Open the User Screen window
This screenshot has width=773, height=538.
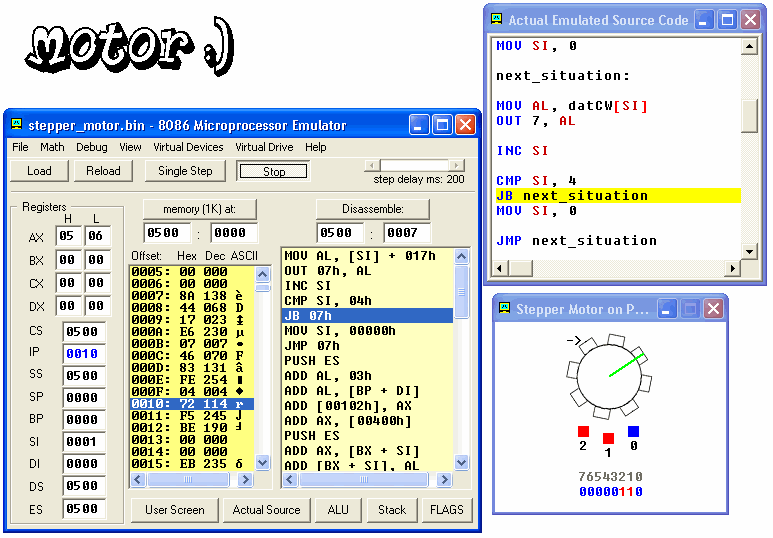175,510
